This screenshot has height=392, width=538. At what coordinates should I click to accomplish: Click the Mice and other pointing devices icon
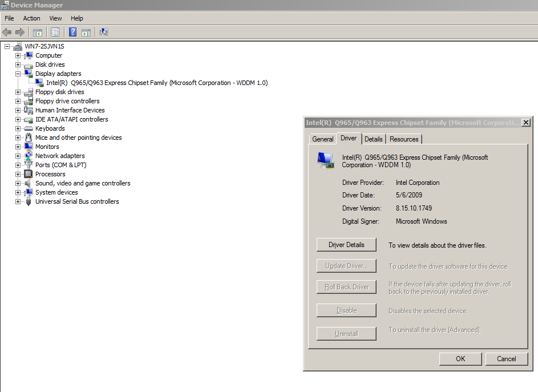tap(29, 138)
